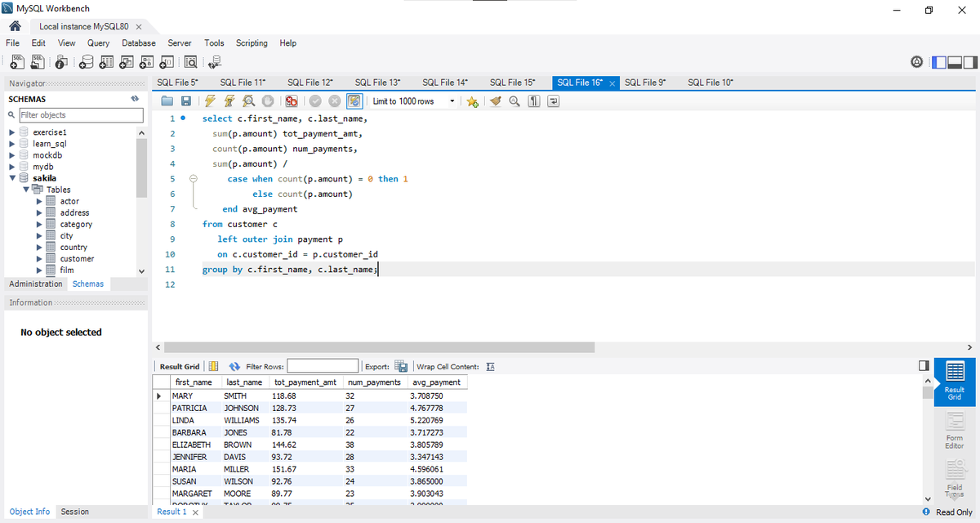The width and height of the screenshot is (980, 523).
Task: Open an SQL script file in new tab
Action: [x=38, y=62]
